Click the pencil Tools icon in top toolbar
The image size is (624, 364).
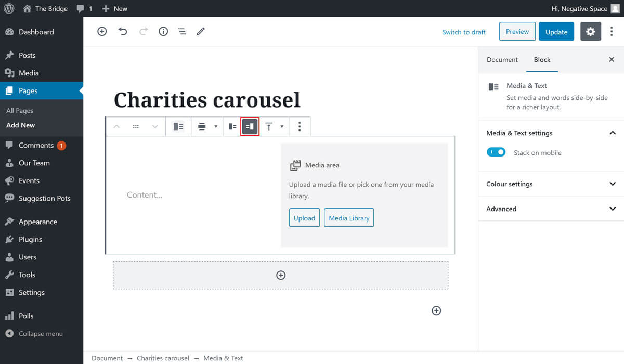click(201, 32)
